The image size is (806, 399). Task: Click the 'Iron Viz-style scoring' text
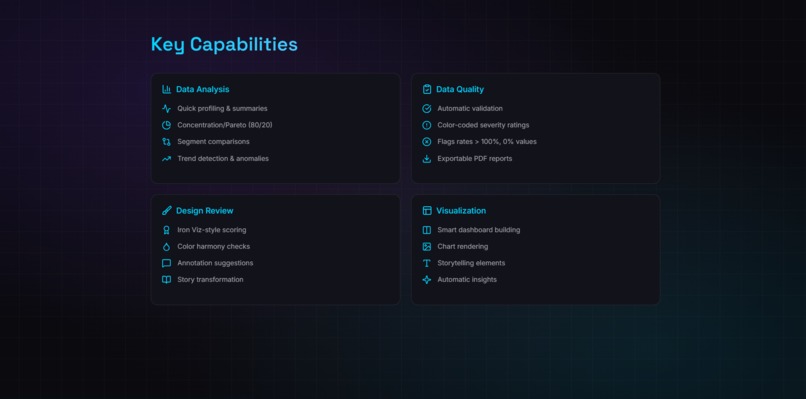coord(212,230)
